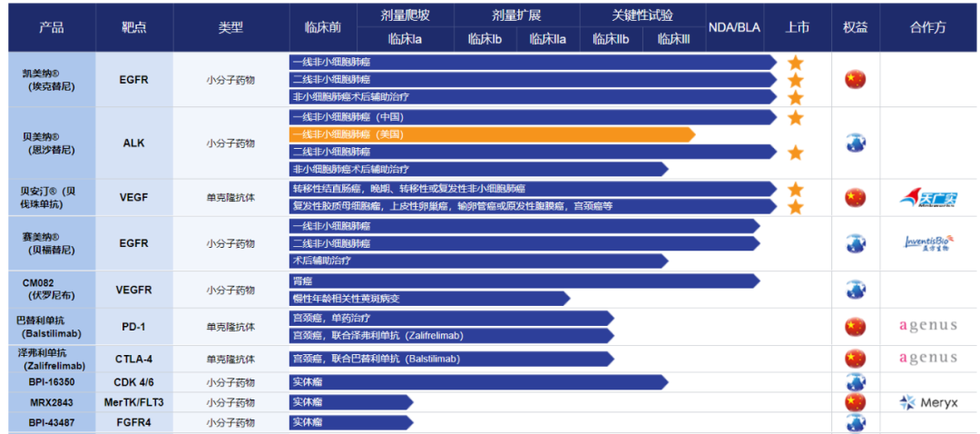Click the 靶点 column header
The image size is (980, 434).
coord(134,28)
